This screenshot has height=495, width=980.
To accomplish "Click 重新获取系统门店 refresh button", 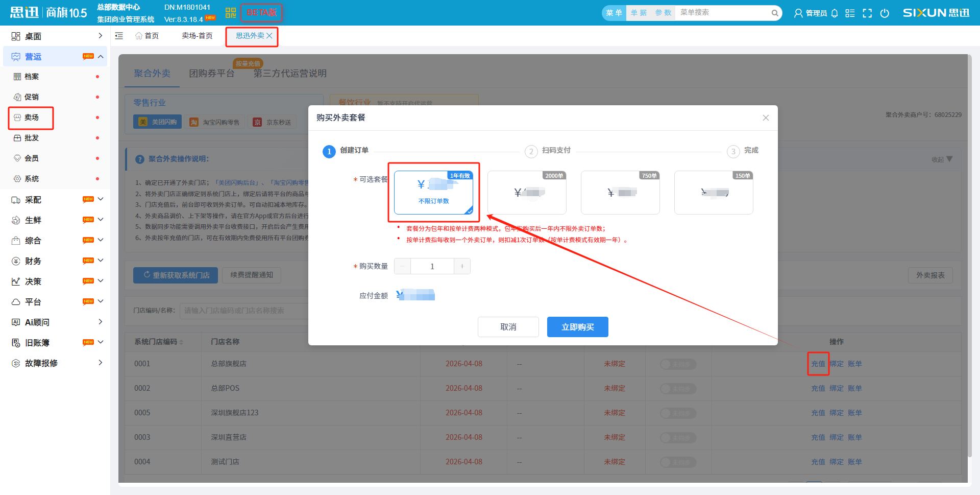I will click(176, 275).
